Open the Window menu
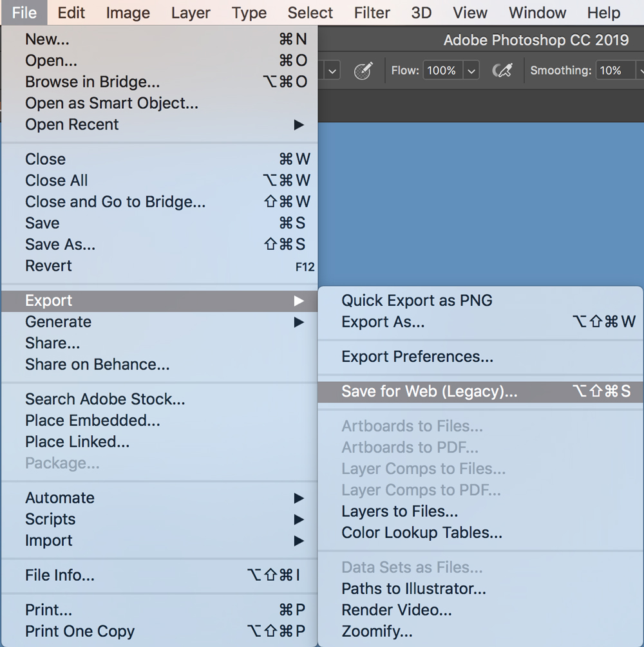Viewport: 644px width, 647px height. click(537, 13)
